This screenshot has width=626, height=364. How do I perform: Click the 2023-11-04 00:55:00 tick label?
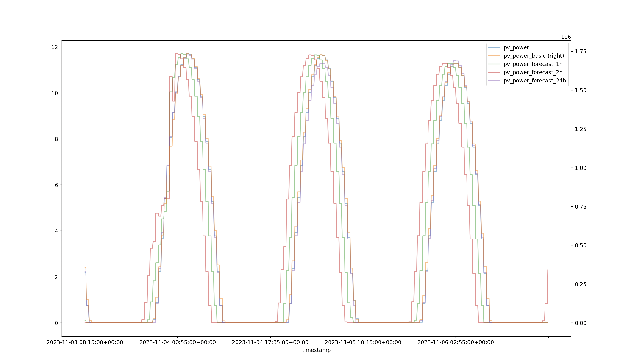tap(177, 343)
